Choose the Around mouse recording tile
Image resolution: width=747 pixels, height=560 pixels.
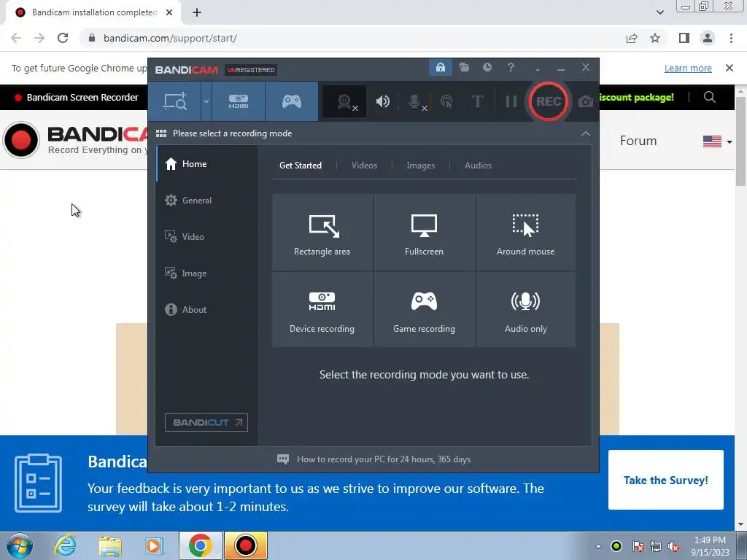pos(525,233)
